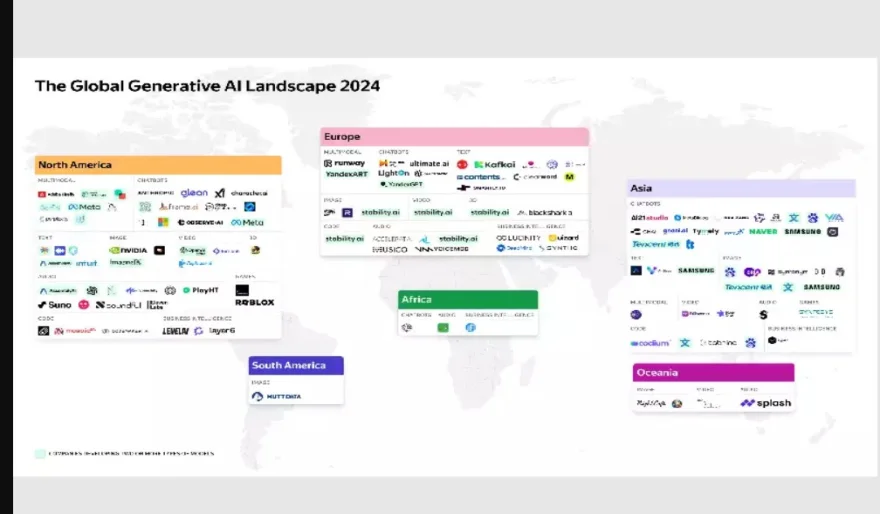Click the Lucinity logo in Europe
The width and height of the screenshot is (880, 514).
tap(518, 238)
